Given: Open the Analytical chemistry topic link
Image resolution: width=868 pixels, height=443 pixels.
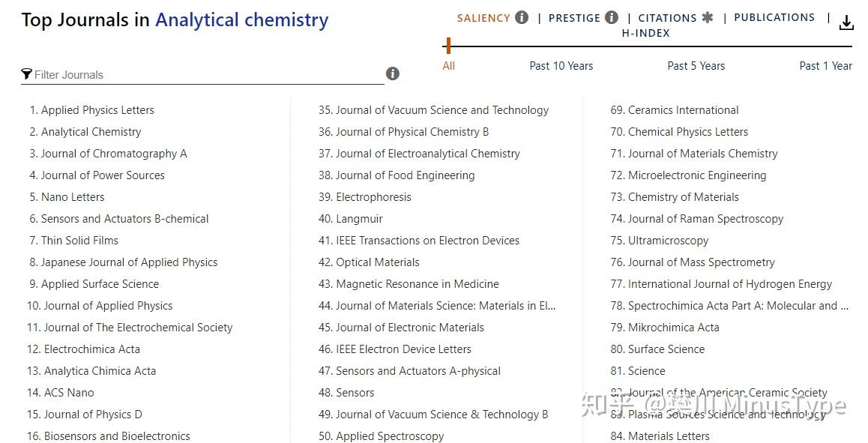Looking at the screenshot, I should click(242, 20).
